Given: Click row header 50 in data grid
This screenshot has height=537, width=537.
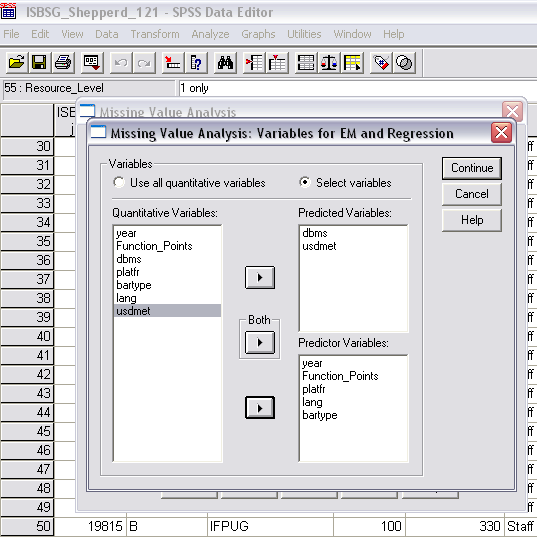Looking at the screenshot, I should pyautogui.click(x=27, y=526).
